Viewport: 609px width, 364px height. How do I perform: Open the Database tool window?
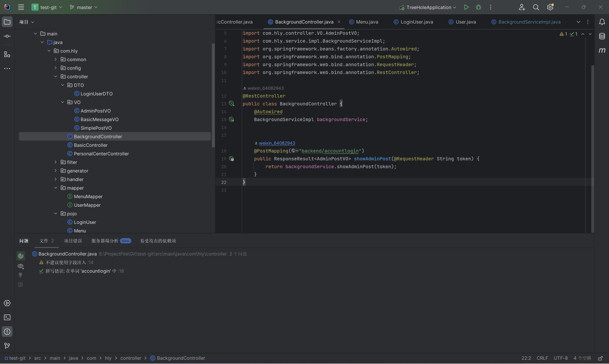click(x=602, y=36)
